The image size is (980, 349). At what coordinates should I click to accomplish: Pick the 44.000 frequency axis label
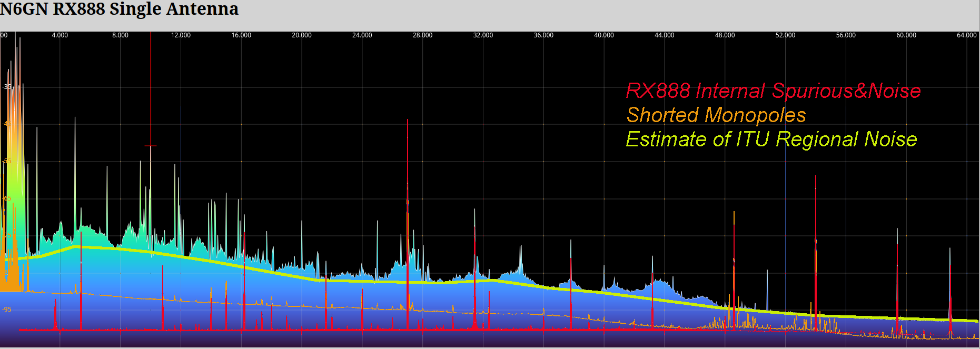tap(664, 35)
